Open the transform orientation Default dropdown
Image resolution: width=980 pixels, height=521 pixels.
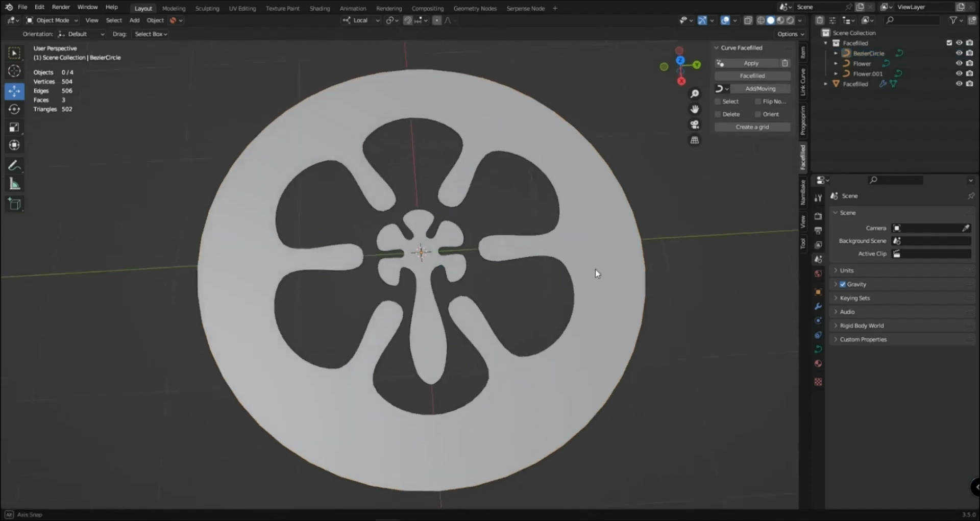pos(82,34)
